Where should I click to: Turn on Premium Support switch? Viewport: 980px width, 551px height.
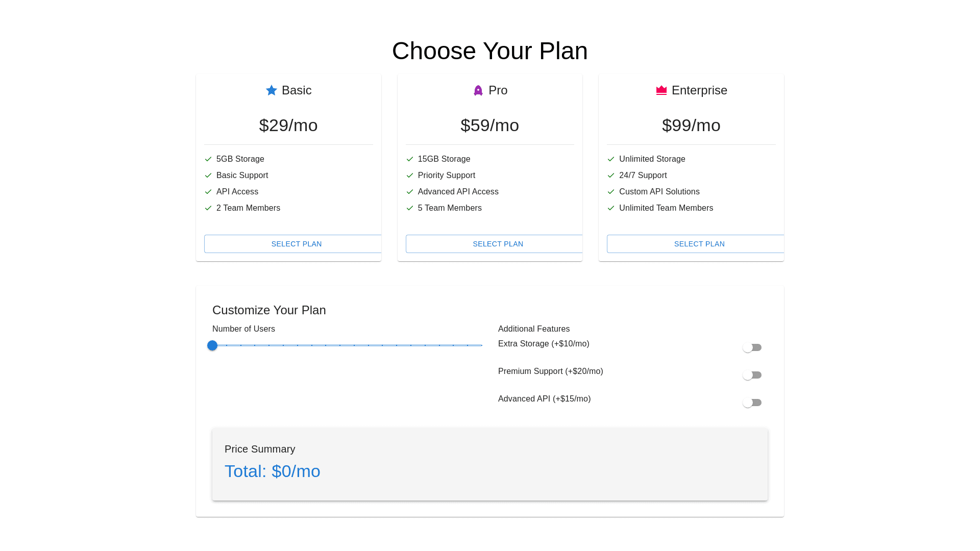752,375
